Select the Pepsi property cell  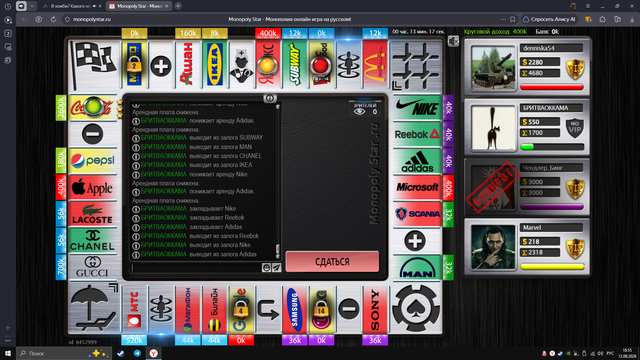pyautogui.click(x=92, y=160)
